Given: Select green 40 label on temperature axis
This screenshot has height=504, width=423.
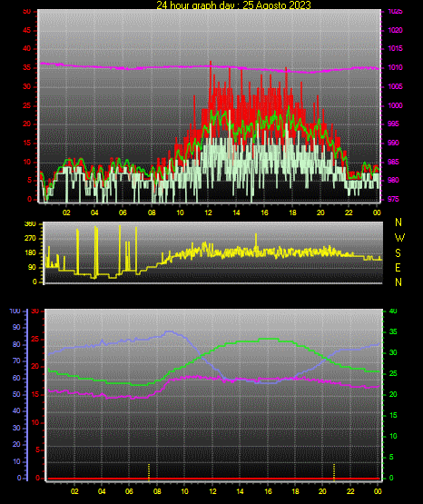Looking at the screenshot, I should tap(393, 311).
